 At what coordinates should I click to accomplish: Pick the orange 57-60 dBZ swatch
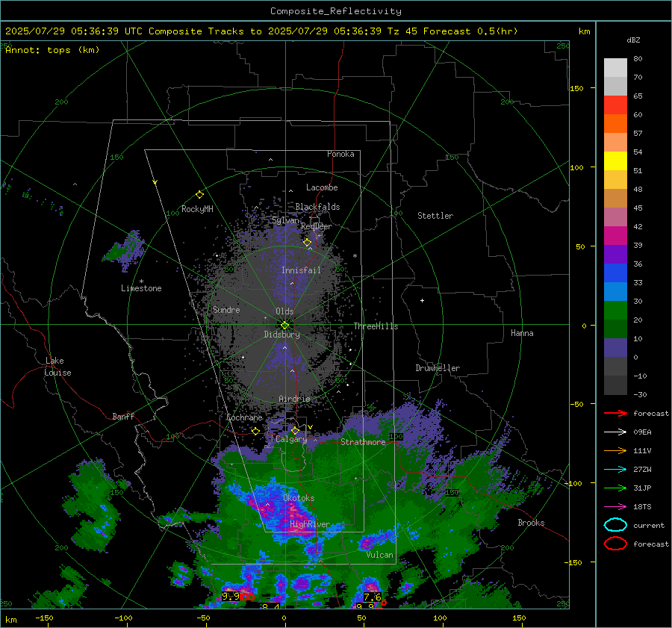(615, 123)
